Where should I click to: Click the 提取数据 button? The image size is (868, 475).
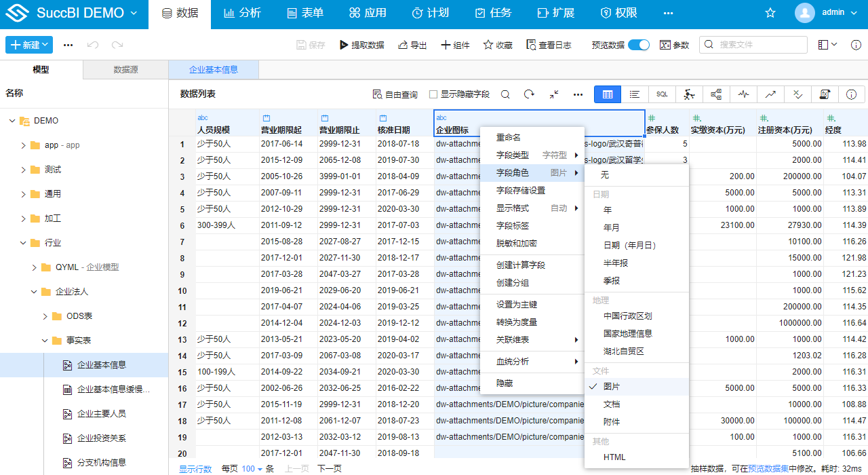click(x=361, y=45)
